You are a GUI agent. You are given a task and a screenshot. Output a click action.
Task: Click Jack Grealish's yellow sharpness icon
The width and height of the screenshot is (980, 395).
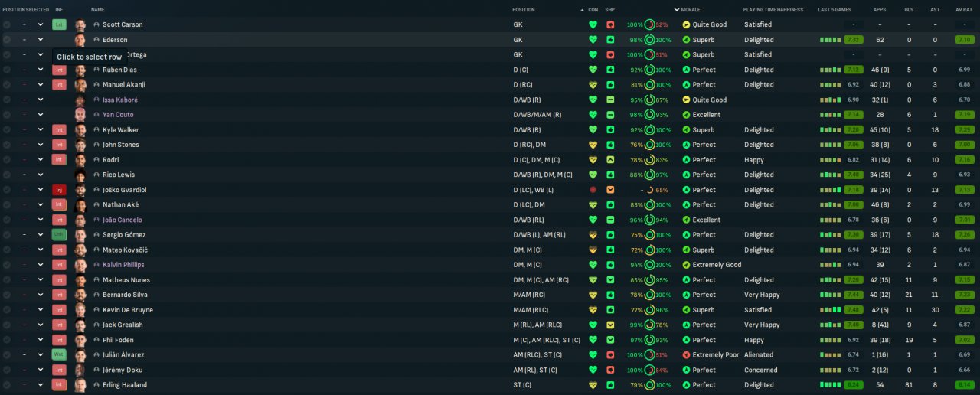pos(610,325)
